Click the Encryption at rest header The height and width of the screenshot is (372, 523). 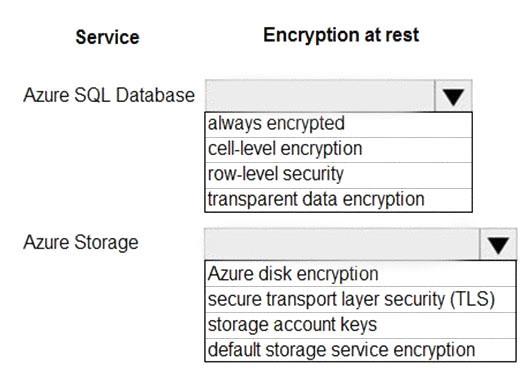tap(341, 35)
